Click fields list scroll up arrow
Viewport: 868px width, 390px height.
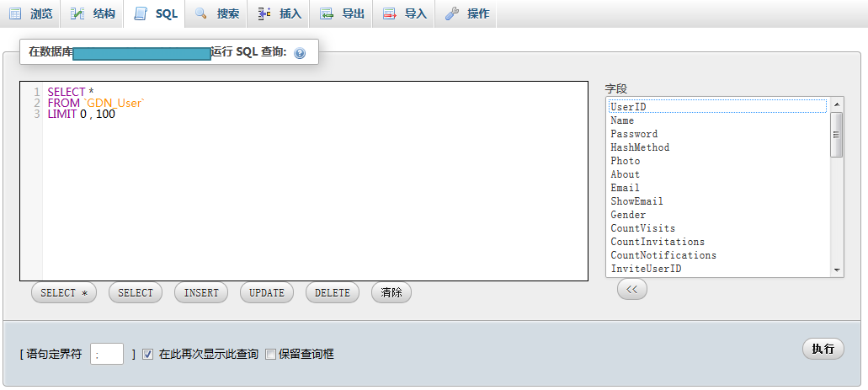click(837, 104)
